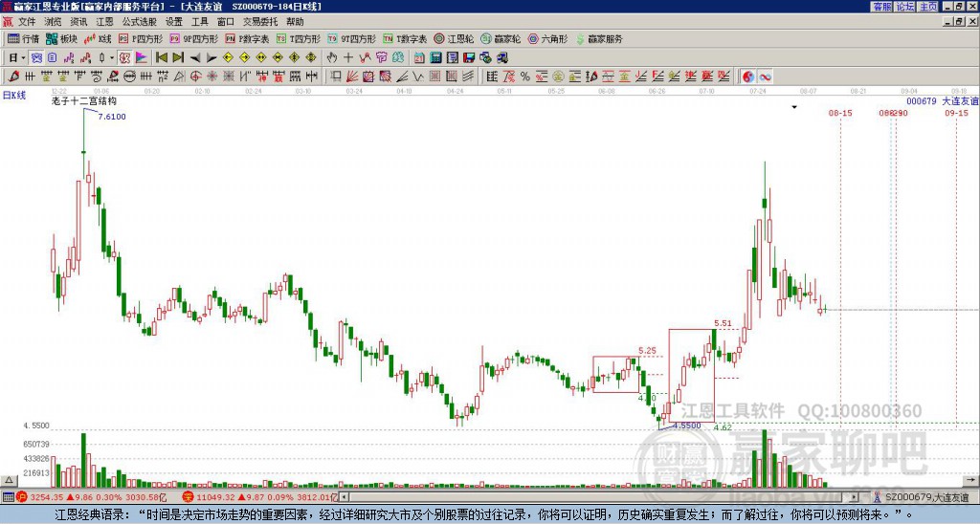Open the 工具 menu
Image resolution: width=980 pixels, height=524 pixels.
tap(199, 22)
